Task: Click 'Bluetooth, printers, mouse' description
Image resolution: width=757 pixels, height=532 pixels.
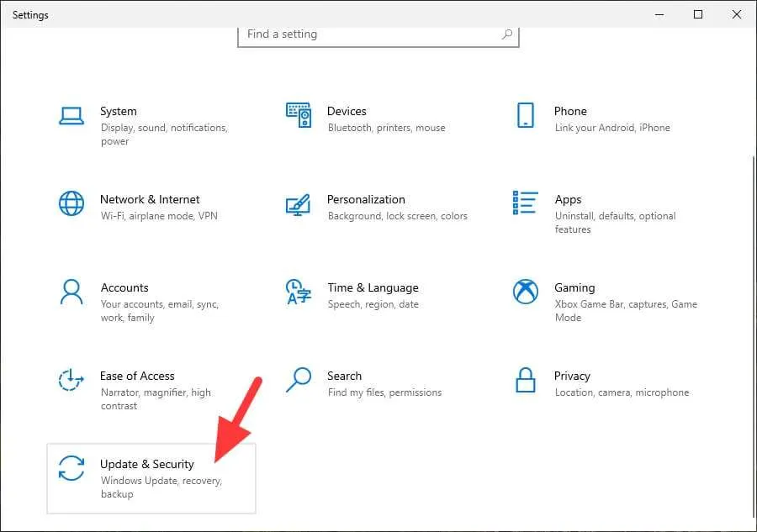Action: point(386,128)
